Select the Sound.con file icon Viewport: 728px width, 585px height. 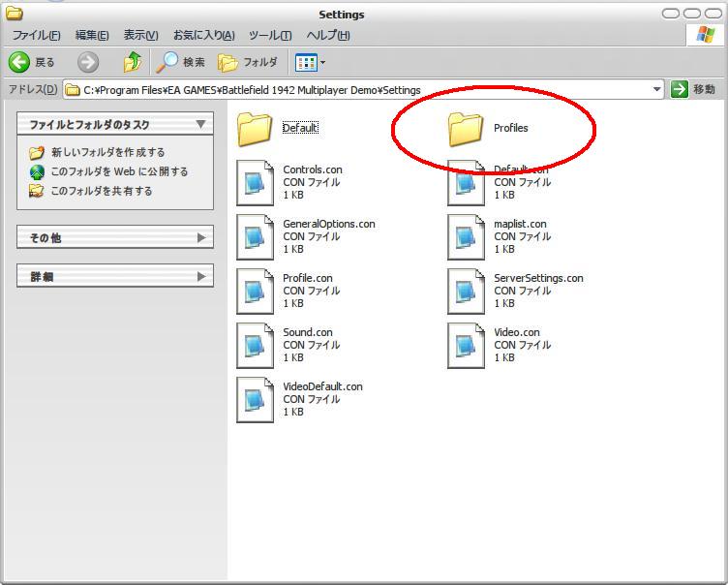(x=255, y=346)
